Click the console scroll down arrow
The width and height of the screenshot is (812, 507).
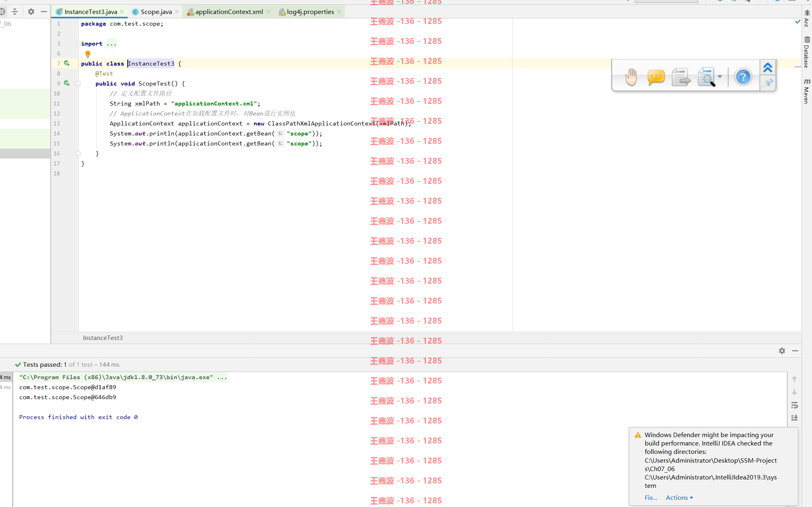[794, 392]
